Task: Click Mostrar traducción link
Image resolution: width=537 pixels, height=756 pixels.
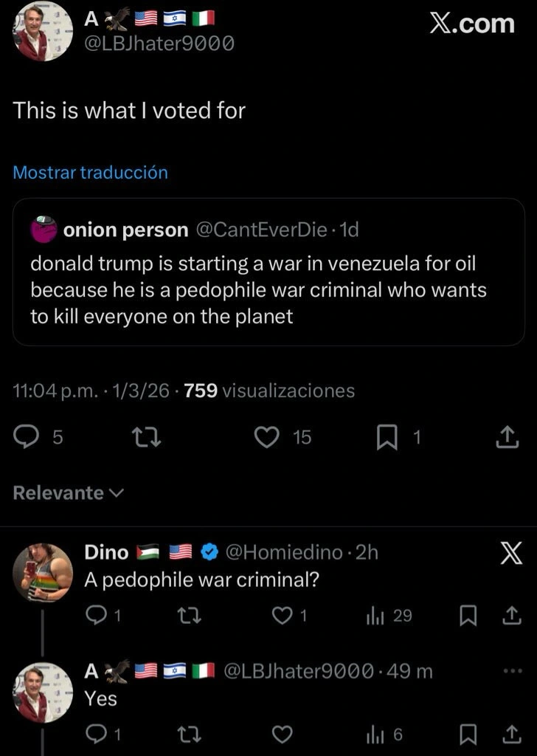Action: pos(91,173)
